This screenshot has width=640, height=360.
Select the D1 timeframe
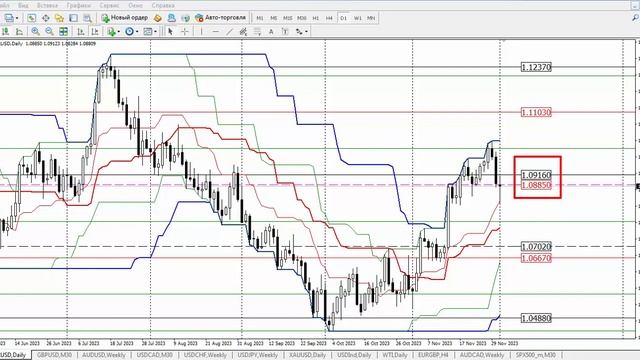pyautogui.click(x=343, y=18)
